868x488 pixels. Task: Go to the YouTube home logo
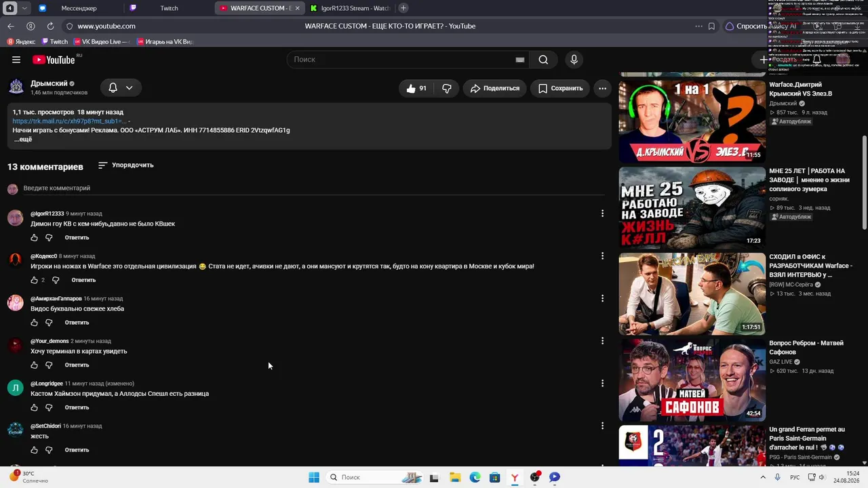pos(53,60)
